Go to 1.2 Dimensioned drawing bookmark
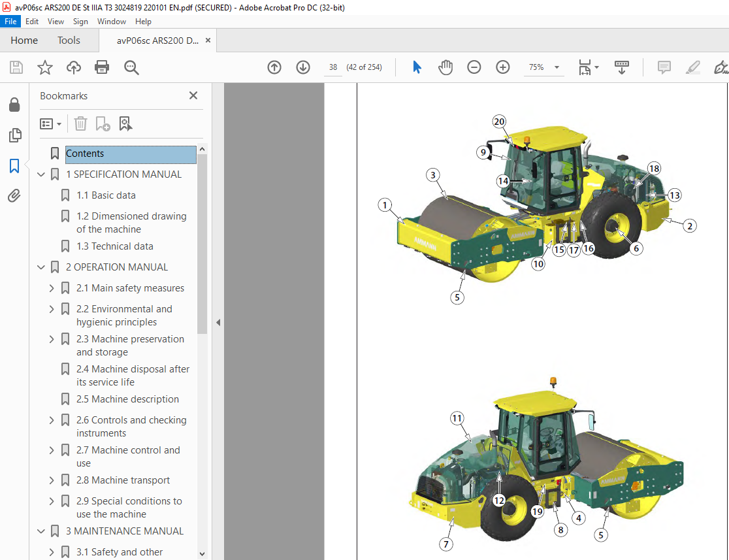Screen dimensions: 729x560 point(131,223)
